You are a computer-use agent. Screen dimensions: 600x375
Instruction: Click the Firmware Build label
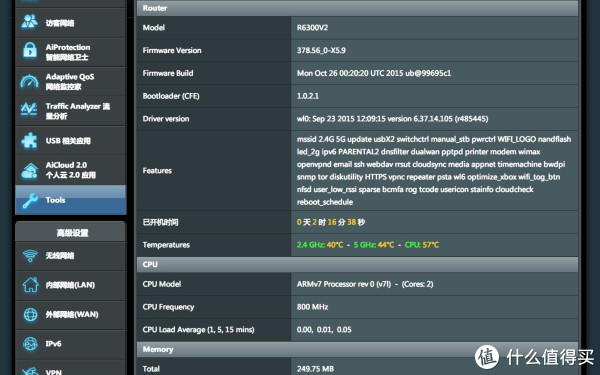[168, 73]
